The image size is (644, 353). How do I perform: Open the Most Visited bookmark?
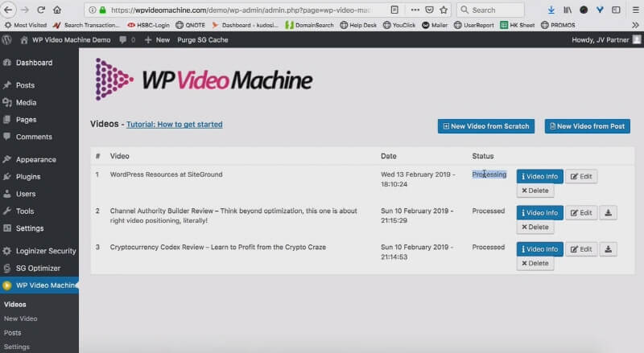[26, 25]
